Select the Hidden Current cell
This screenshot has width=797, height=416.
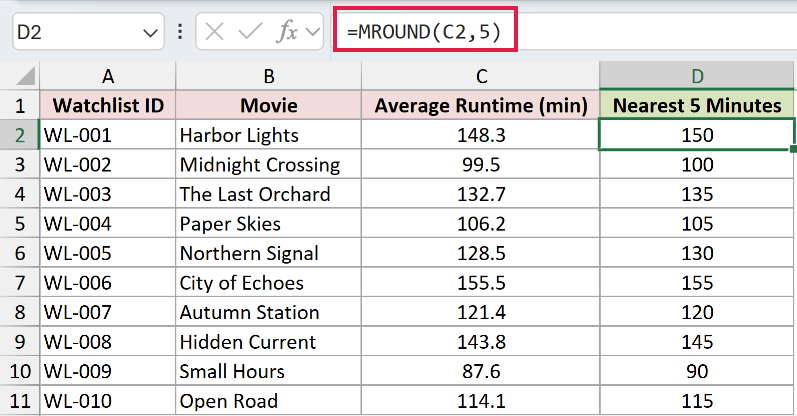point(268,341)
